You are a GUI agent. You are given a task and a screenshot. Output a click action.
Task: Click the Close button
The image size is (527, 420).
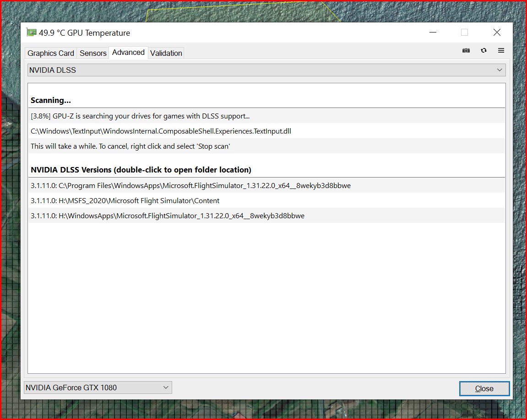484,388
